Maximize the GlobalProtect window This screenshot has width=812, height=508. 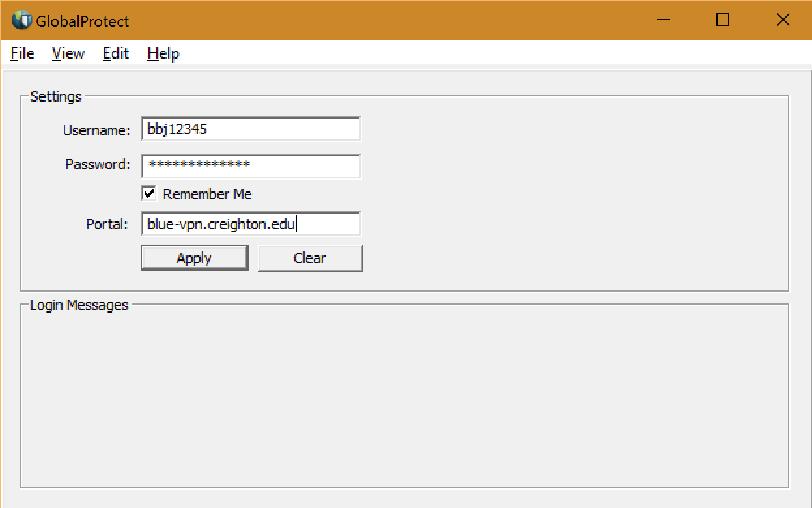(x=722, y=20)
